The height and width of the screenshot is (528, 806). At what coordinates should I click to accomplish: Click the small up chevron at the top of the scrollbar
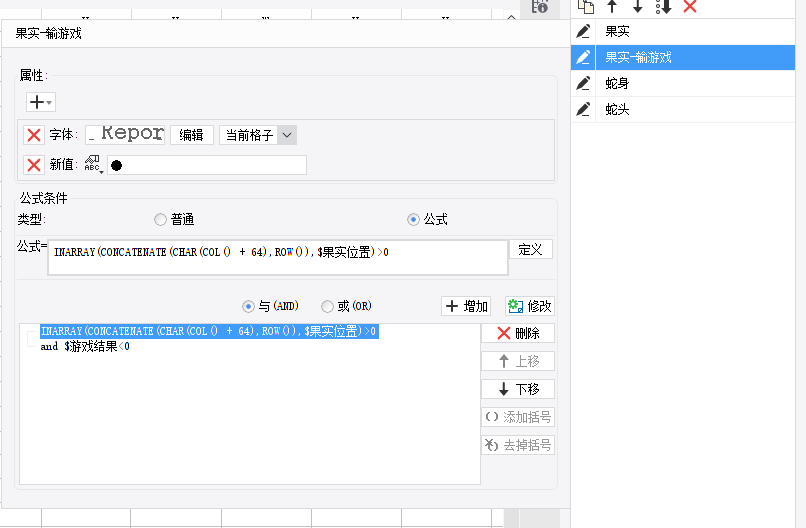(x=511, y=17)
